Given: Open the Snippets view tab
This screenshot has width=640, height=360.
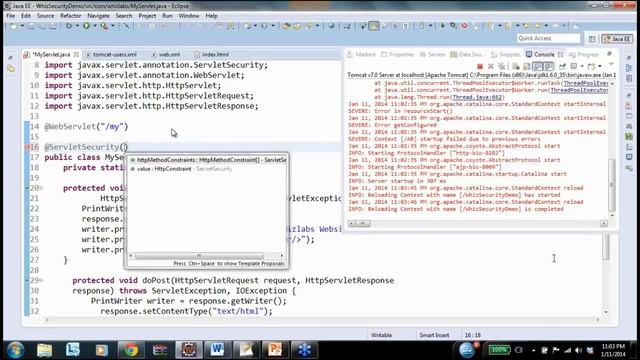Looking at the screenshot, I should click(x=506, y=54).
